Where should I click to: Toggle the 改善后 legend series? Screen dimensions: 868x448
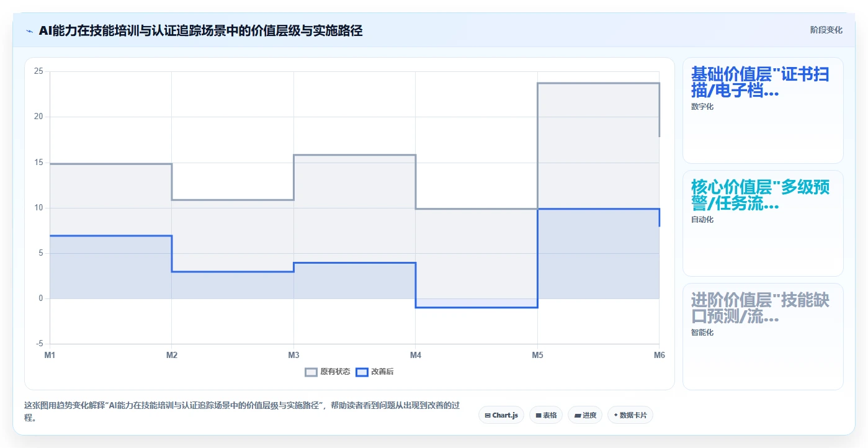(375, 372)
